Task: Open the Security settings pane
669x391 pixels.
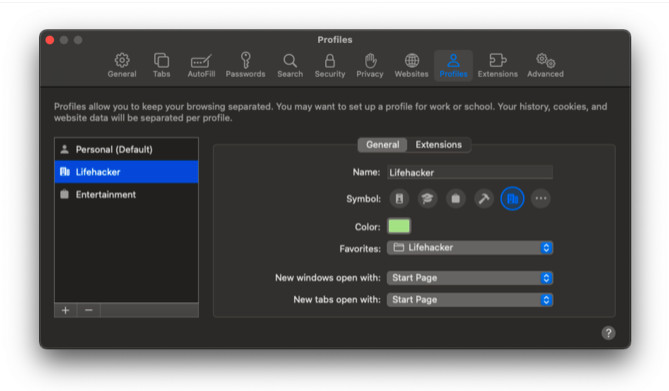Action: click(x=330, y=65)
